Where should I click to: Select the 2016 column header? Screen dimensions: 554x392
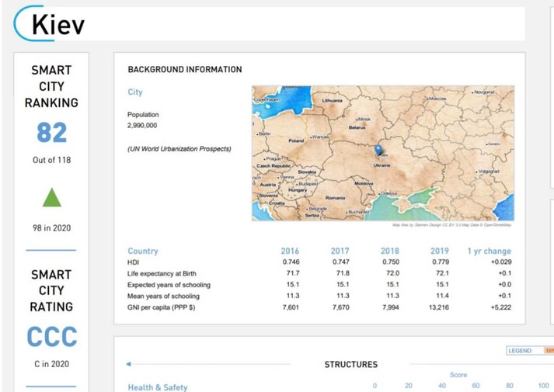coord(290,252)
